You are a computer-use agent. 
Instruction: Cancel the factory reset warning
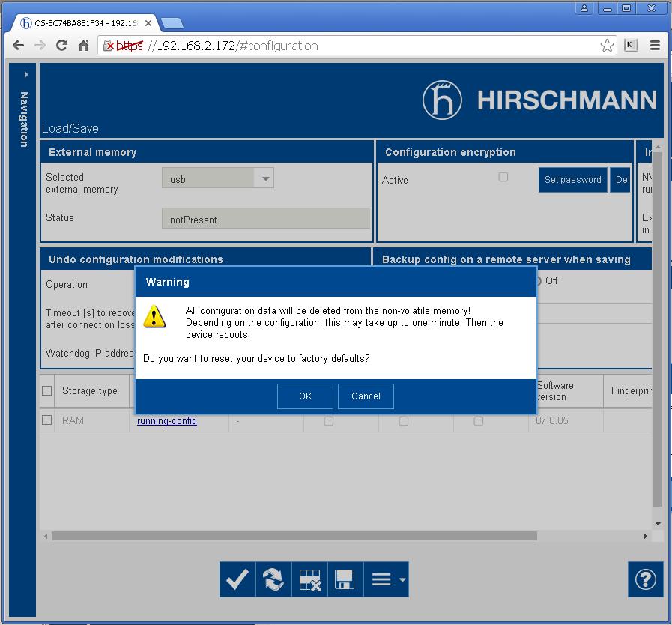click(366, 396)
